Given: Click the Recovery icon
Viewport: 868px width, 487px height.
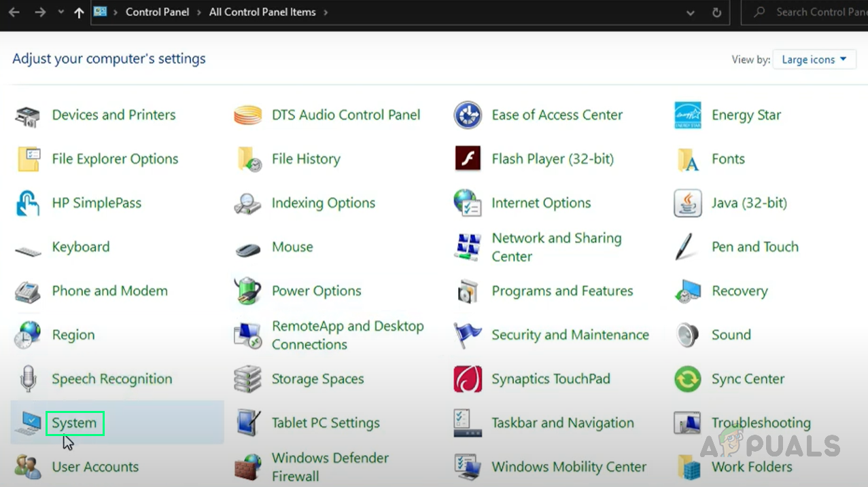Looking at the screenshot, I should point(688,291).
